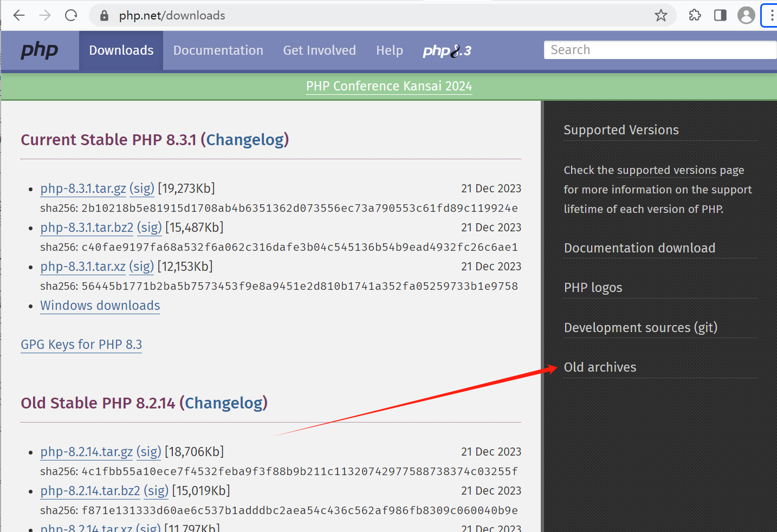Click the sha256 hash starting with c40fae91
This screenshot has width=777, height=532.
point(300,247)
